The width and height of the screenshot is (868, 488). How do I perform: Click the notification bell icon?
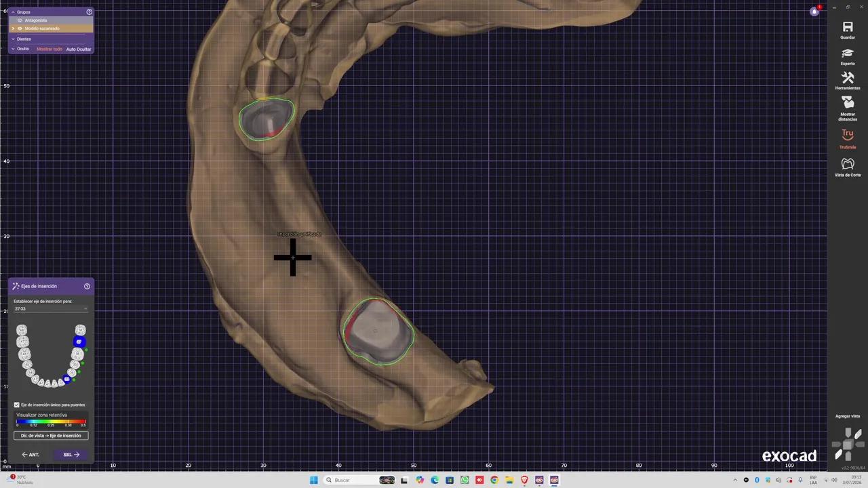click(x=814, y=12)
